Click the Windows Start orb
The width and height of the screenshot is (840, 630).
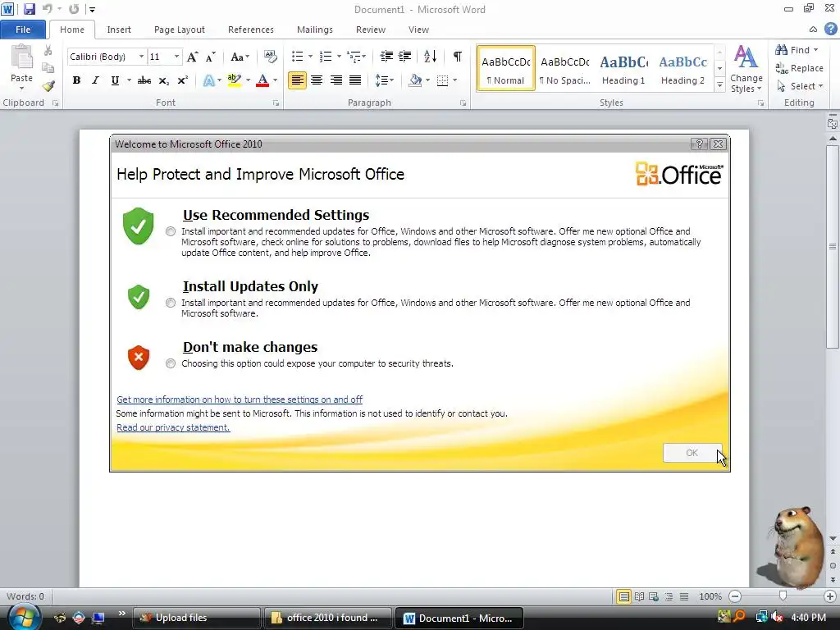tap(25, 617)
